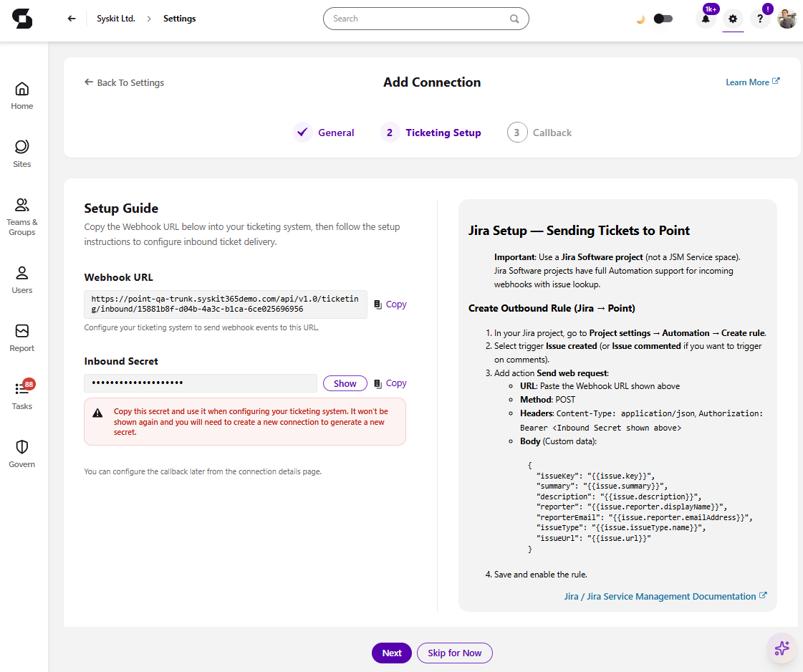The height and width of the screenshot is (672, 803).
Task: Select the Callback step
Action: 539,133
